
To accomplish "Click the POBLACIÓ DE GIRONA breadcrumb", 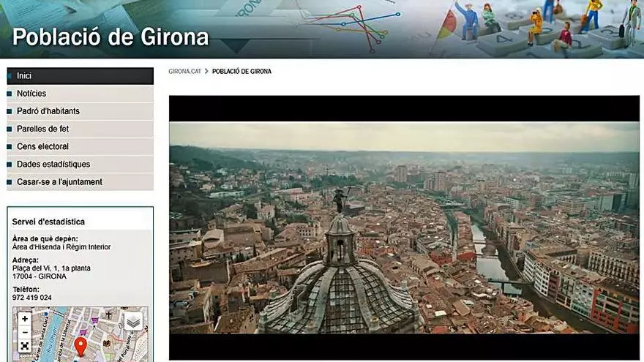I will pyautogui.click(x=241, y=72).
